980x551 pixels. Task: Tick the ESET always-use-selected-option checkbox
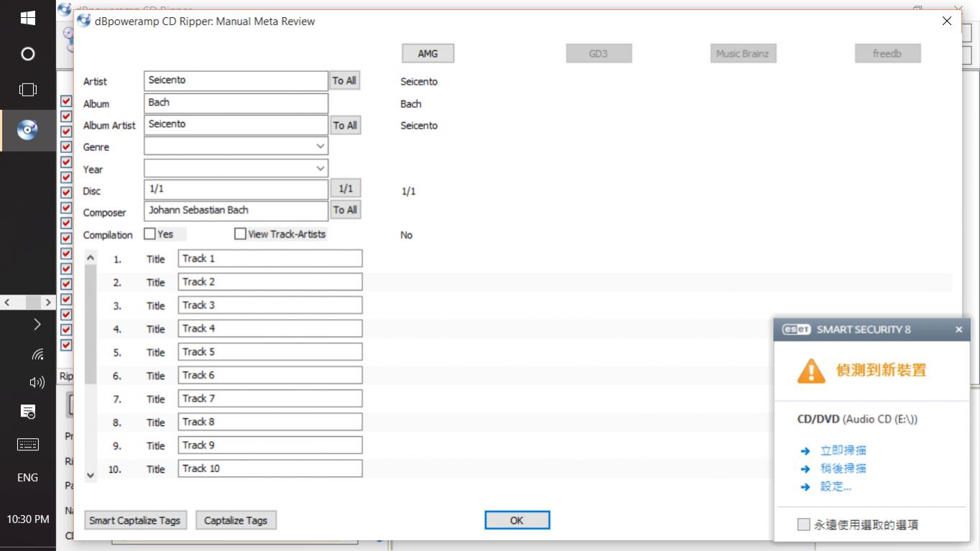click(803, 524)
